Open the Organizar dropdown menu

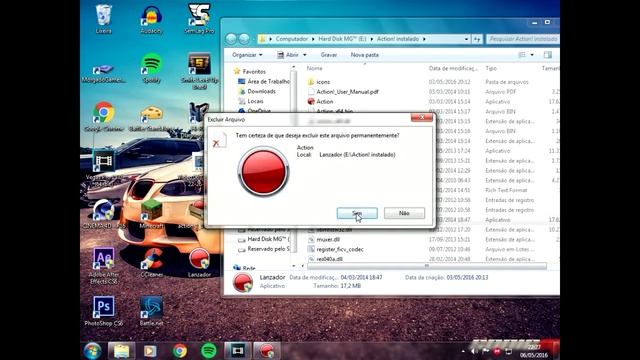click(x=247, y=55)
